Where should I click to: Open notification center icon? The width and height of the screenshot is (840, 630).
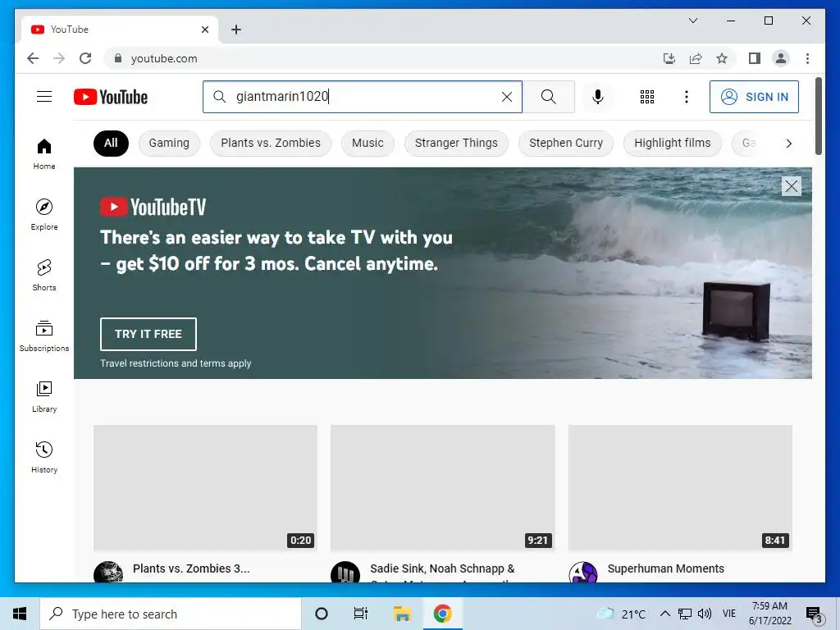tap(814, 614)
